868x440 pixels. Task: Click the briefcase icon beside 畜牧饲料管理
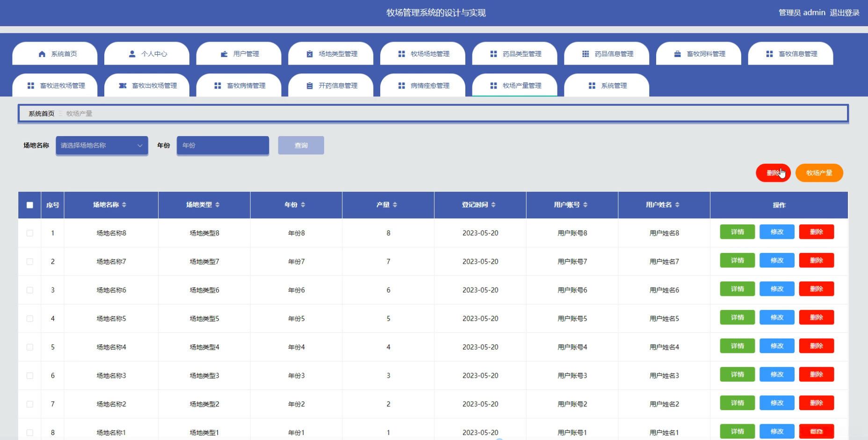point(677,54)
